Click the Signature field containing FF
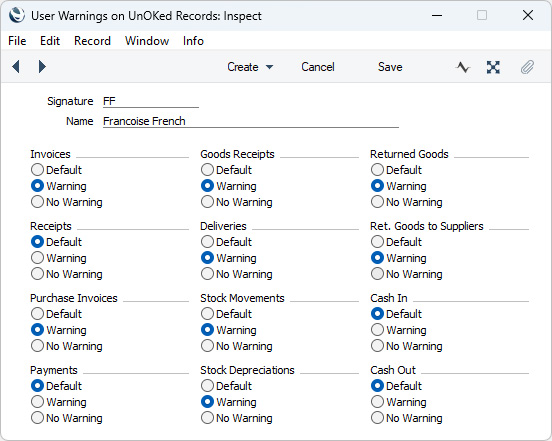The height and width of the screenshot is (441, 552). [x=151, y=101]
